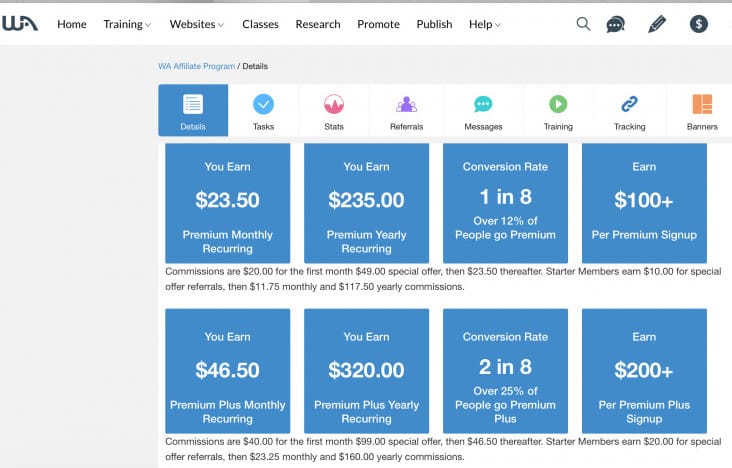The width and height of the screenshot is (732, 468).
Task: Switch to the Messages tab label
Action: pyautogui.click(x=483, y=127)
